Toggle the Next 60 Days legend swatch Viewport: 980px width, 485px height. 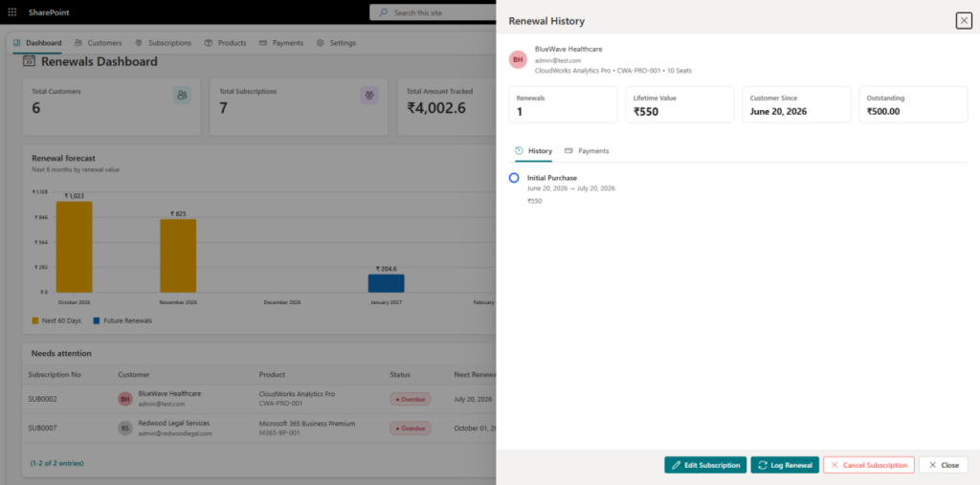click(x=35, y=320)
